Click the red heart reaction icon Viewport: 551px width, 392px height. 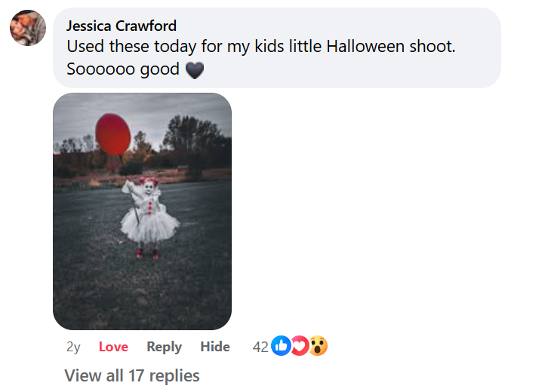[300, 346]
